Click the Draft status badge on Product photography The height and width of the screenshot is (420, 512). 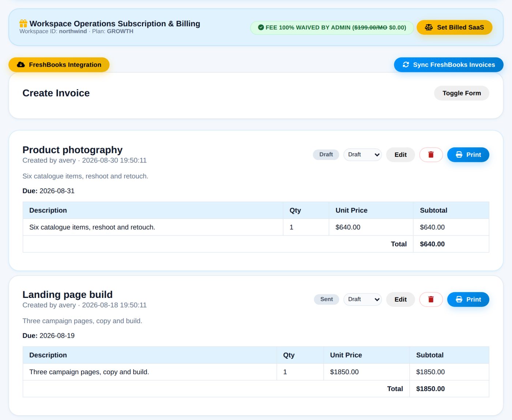(326, 155)
